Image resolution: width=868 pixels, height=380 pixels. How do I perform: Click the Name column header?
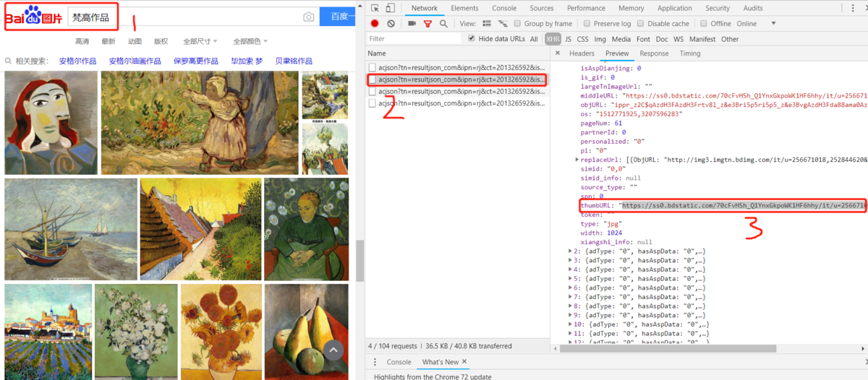(x=456, y=53)
